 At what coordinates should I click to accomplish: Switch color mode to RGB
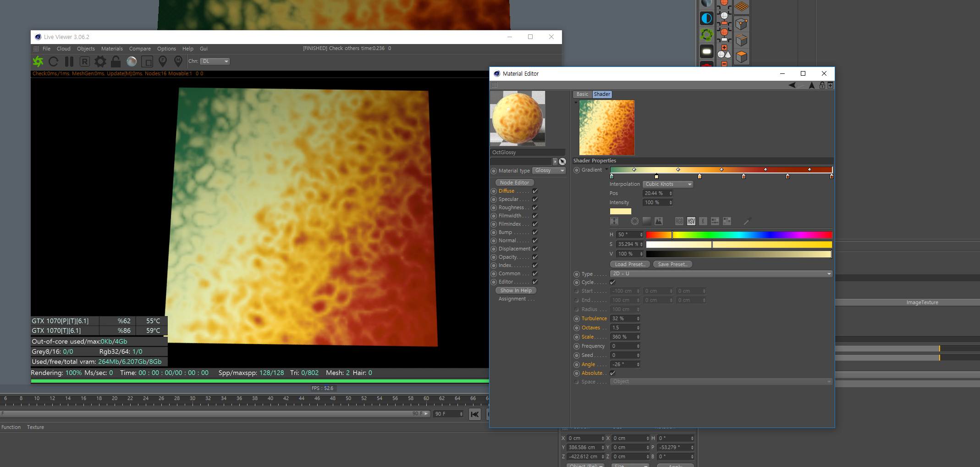(x=679, y=221)
